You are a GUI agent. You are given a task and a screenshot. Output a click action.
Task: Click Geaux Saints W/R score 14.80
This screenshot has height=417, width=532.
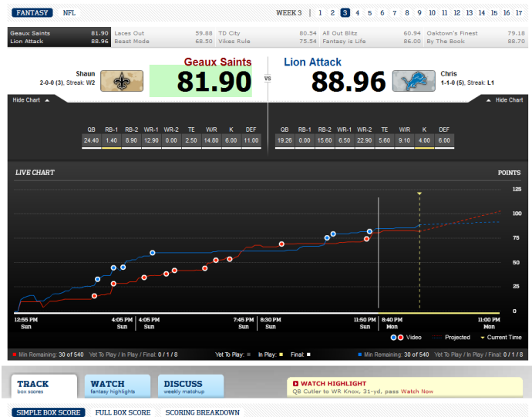211,140
